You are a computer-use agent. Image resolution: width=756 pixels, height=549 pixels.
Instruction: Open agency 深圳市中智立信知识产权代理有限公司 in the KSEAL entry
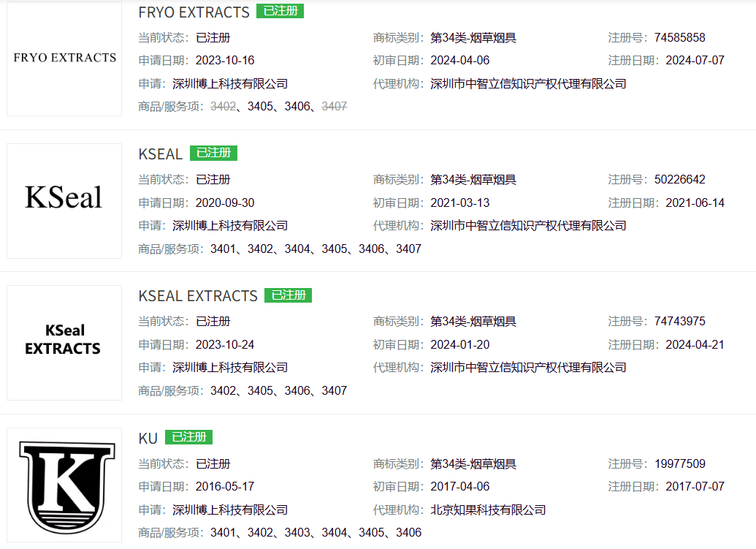[528, 225]
